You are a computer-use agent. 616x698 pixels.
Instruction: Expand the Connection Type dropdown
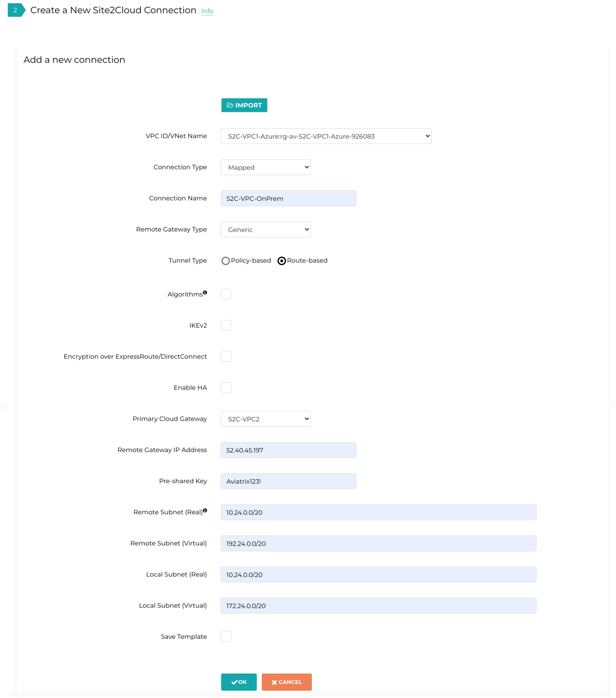[265, 167]
